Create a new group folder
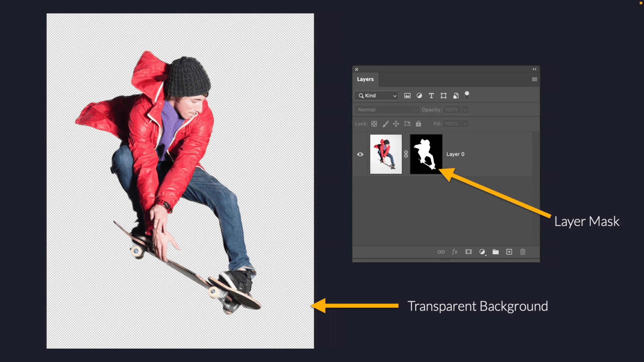Viewport: 644px width, 362px height. 496,252
